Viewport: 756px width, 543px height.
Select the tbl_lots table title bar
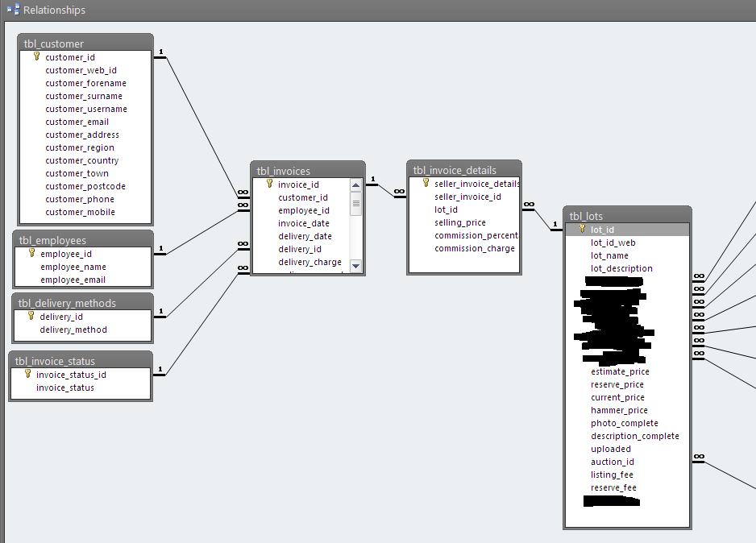(x=627, y=216)
